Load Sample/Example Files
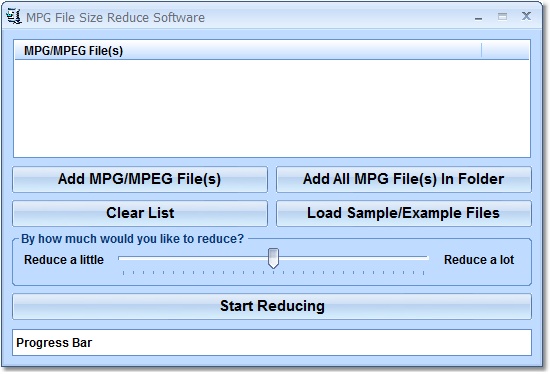550x374 pixels. click(404, 213)
